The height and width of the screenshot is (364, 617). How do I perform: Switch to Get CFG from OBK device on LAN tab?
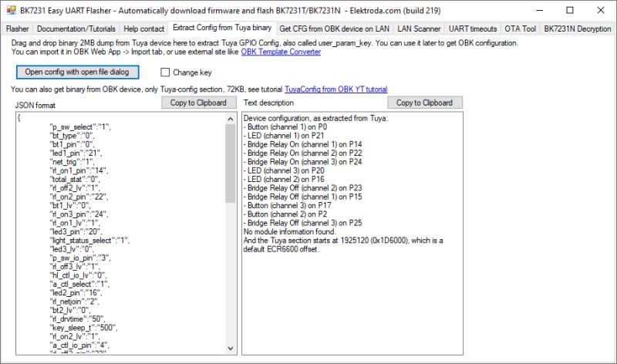point(334,29)
